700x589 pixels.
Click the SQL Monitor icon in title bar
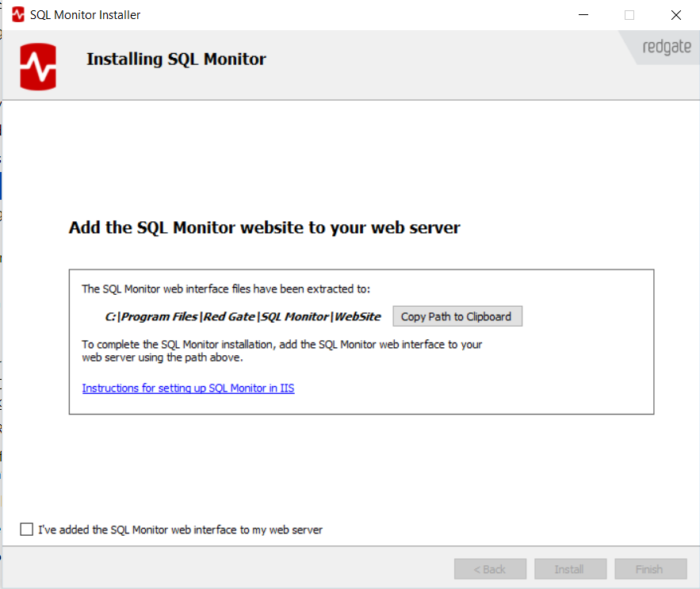click(x=17, y=15)
